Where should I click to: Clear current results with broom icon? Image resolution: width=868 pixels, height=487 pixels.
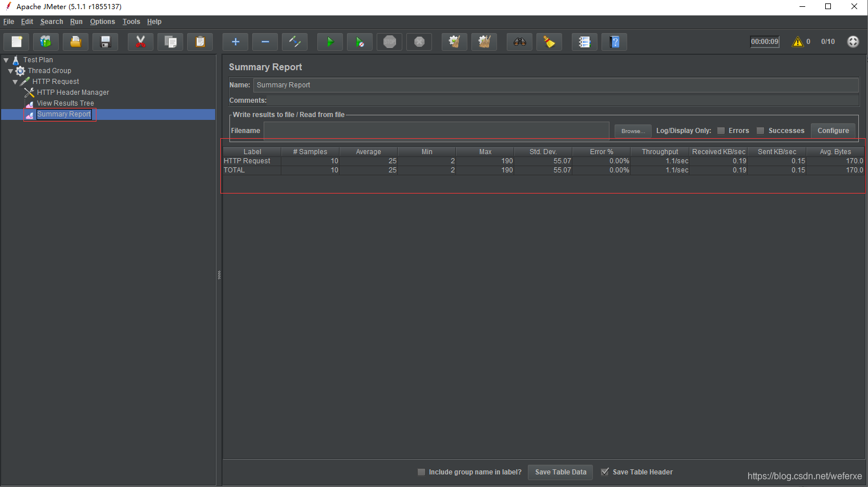(x=454, y=42)
